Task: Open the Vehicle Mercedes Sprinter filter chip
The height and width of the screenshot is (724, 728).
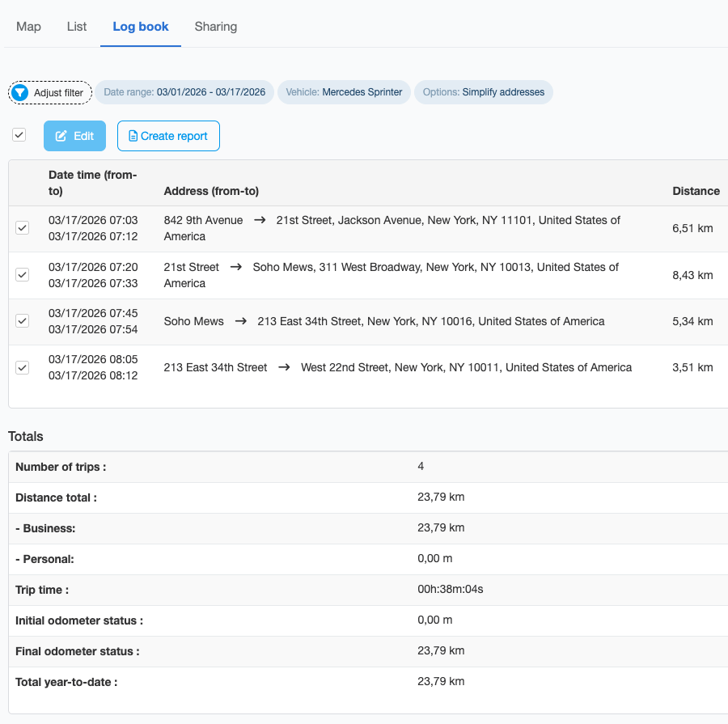Action: click(344, 92)
